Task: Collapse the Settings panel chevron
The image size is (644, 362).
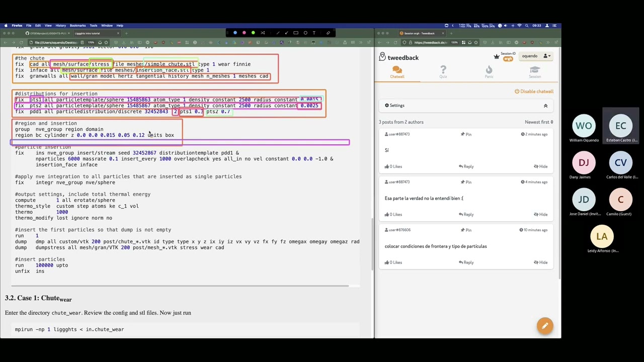Action: pos(545,106)
